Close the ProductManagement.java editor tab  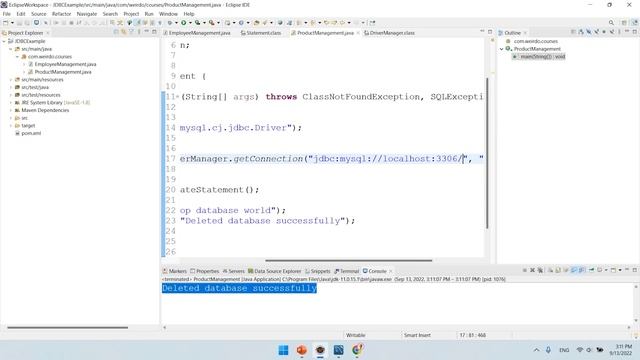tap(358, 33)
